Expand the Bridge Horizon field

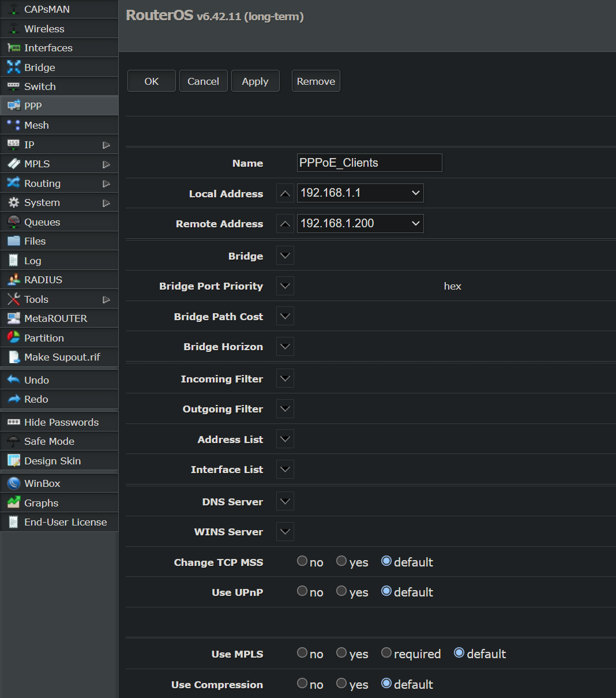tap(285, 346)
